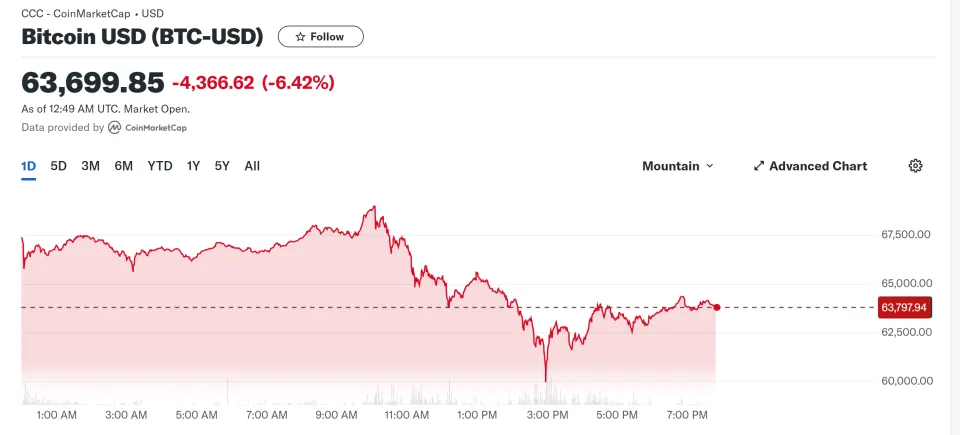Show All historical price data

pyautogui.click(x=252, y=166)
